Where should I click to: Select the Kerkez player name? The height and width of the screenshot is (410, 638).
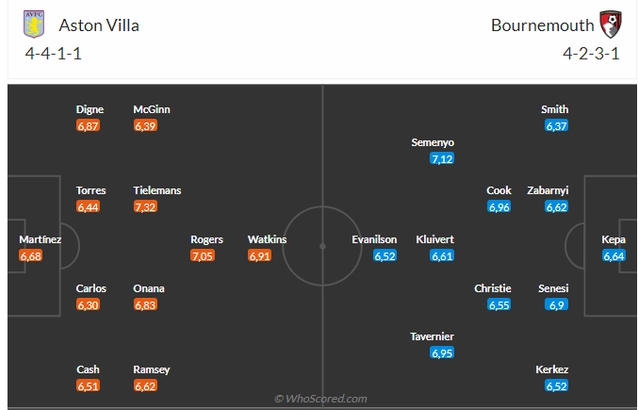tap(552, 369)
